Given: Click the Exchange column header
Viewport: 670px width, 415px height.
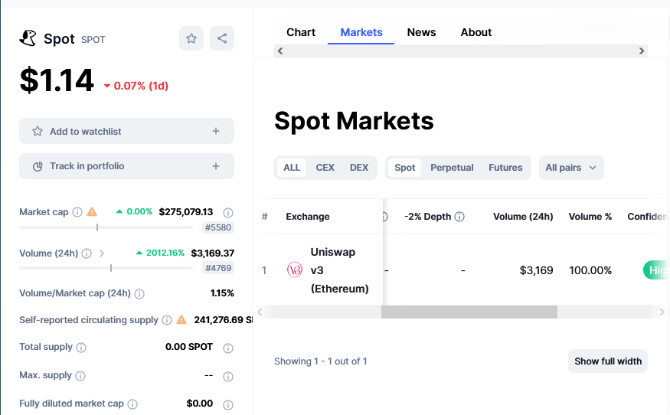Looking at the screenshot, I should (x=308, y=217).
